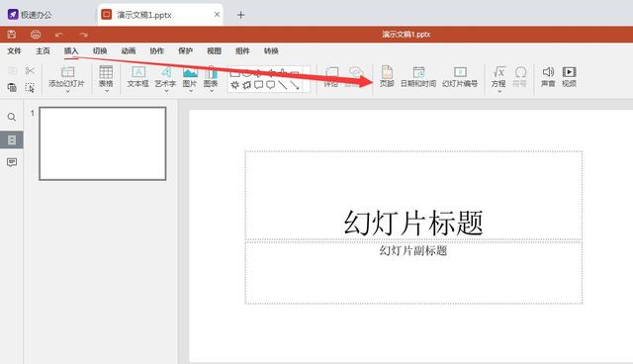
Task: Select the oval speech bubble shape
Action: pos(271,85)
